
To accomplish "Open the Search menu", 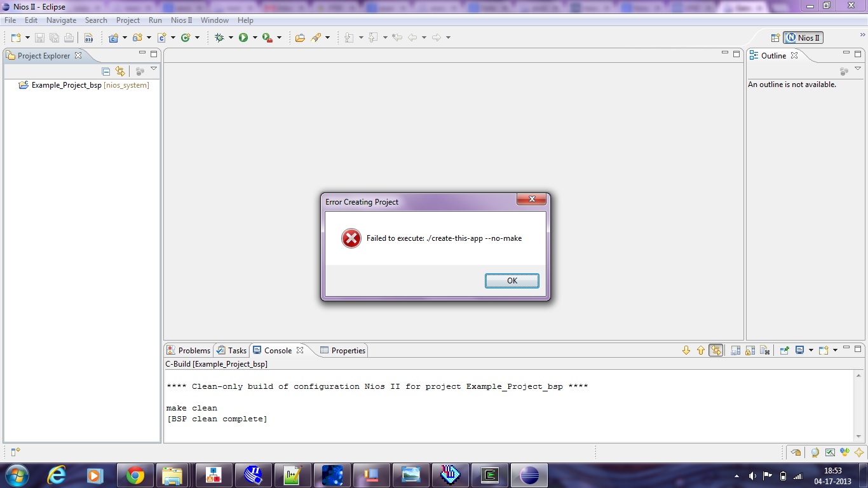I will tap(96, 20).
